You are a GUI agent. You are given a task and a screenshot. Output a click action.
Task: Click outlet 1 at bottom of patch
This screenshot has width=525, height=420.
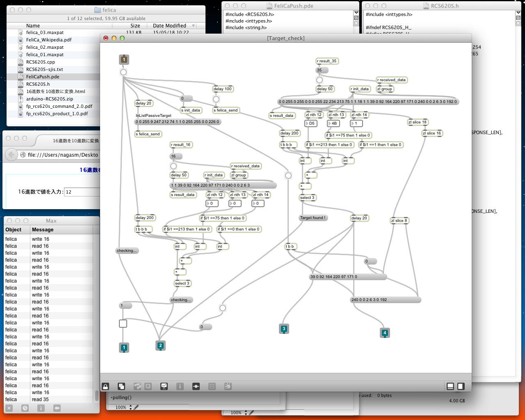[124, 348]
